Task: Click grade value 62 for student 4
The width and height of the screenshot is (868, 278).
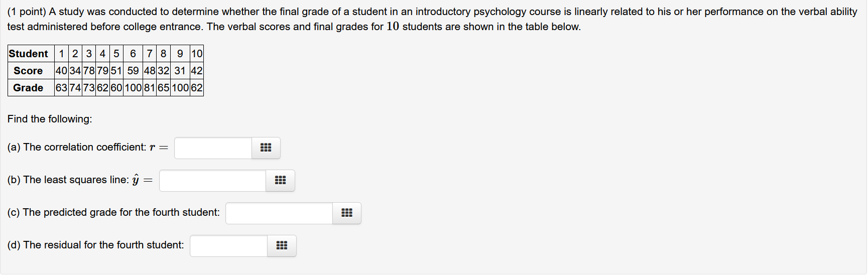Action: click(x=102, y=88)
